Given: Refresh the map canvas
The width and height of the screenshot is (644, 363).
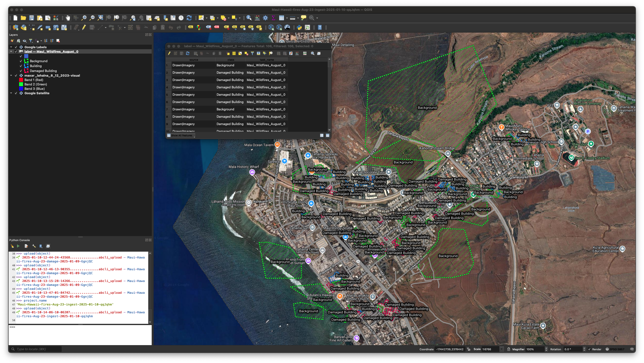Looking at the screenshot, I should 189,18.
